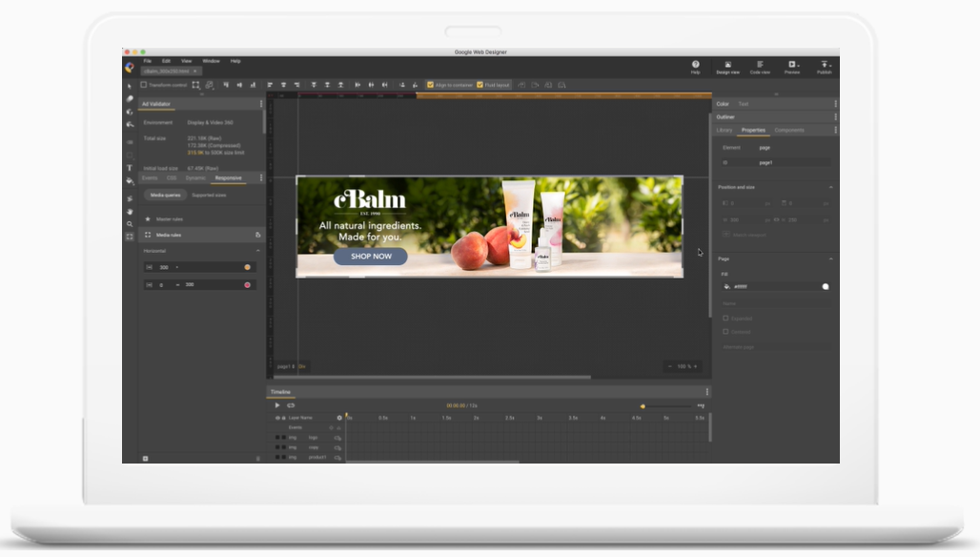Select the Media queries button
Image resolution: width=980 pixels, height=557 pixels.
click(x=166, y=195)
